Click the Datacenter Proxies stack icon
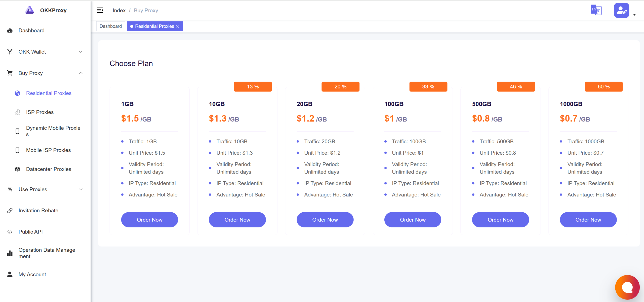Viewport: 644px width, 302px height. [17, 169]
